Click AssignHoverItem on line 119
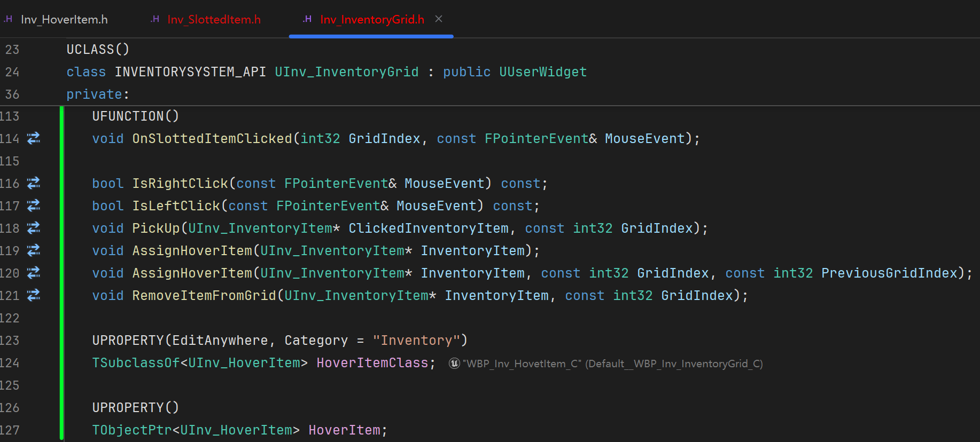This screenshot has width=980, height=442. click(x=192, y=251)
